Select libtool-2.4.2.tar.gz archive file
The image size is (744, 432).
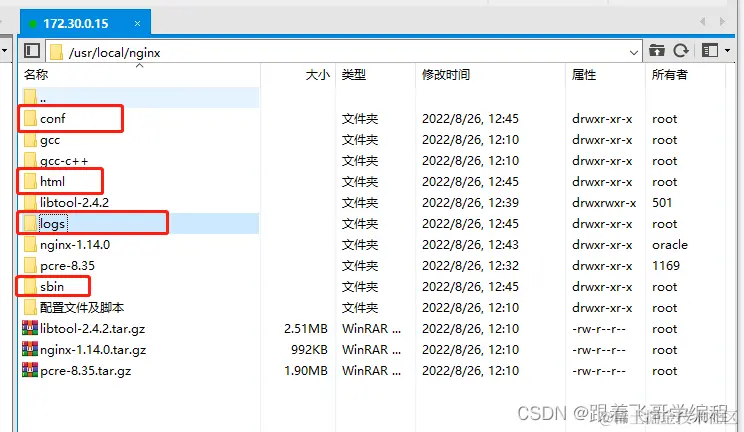(93, 329)
